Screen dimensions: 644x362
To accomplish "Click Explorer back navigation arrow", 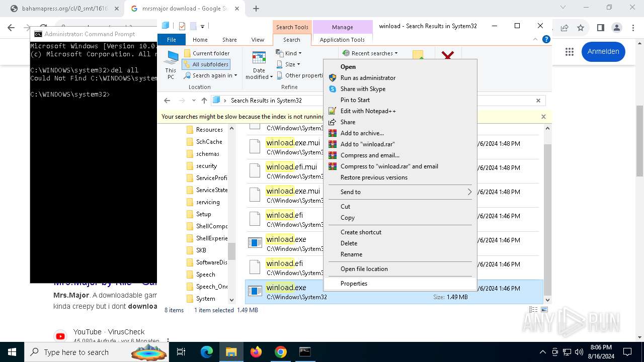I will (x=167, y=101).
